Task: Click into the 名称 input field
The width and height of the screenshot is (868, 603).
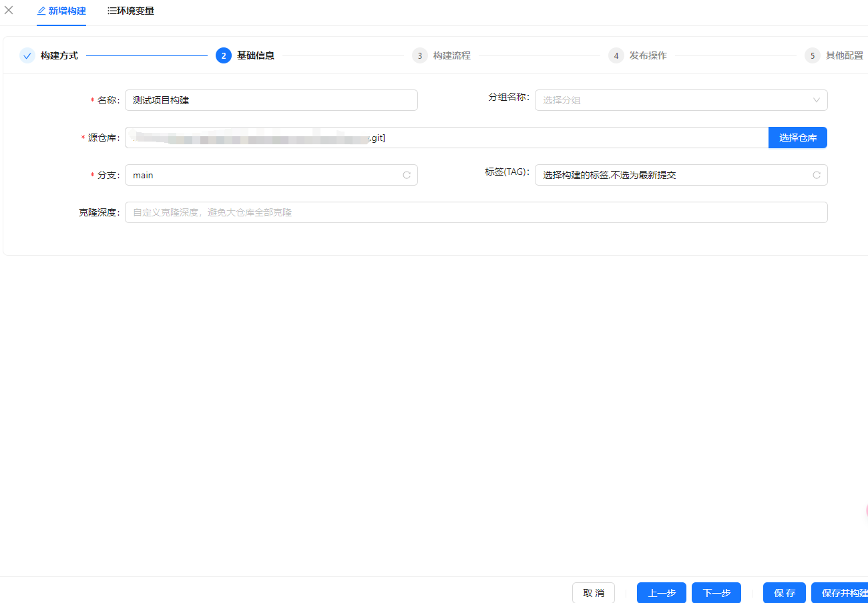Action: [271, 100]
